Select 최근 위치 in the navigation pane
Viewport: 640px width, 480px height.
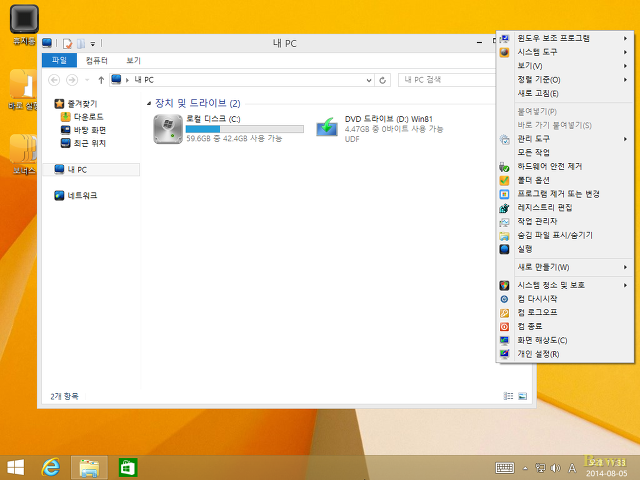(84, 143)
